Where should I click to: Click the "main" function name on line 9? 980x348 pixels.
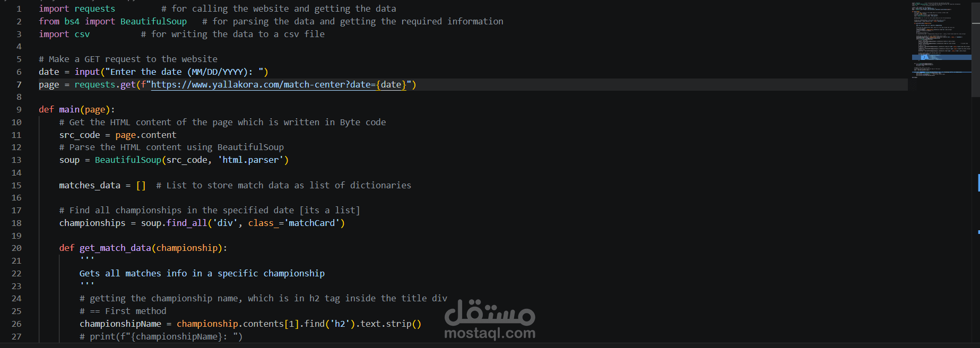click(69, 110)
